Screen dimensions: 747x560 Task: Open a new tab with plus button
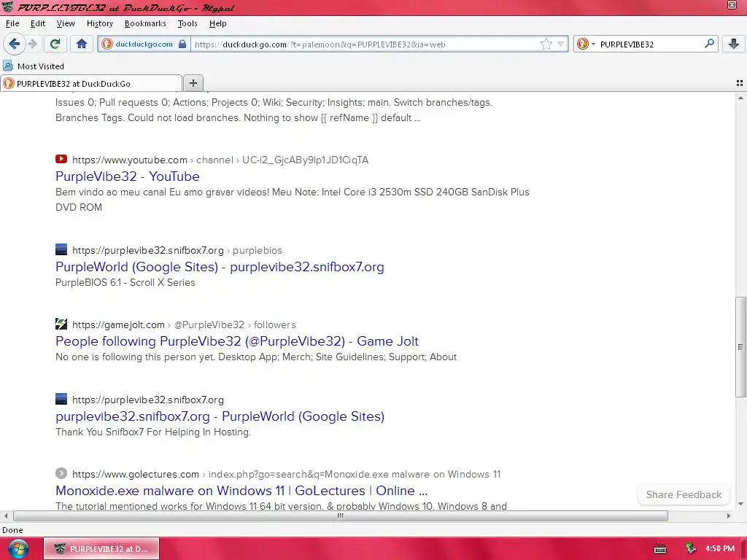pyautogui.click(x=193, y=83)
